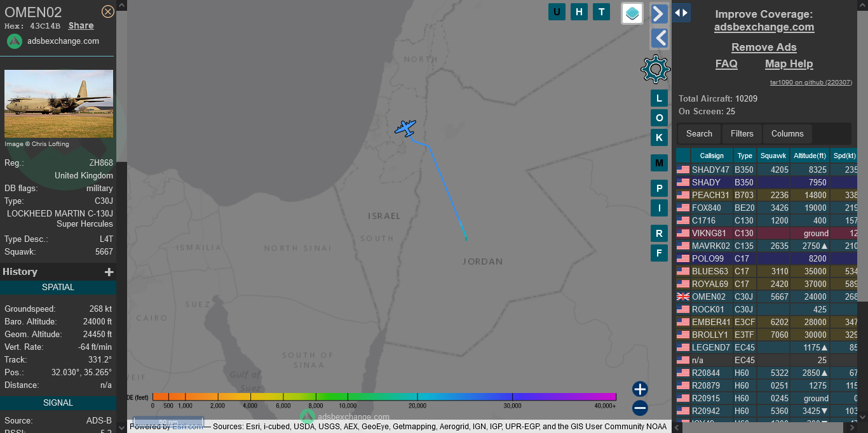Toggle the I map option button
The width and height of the screenshot is (868, 433).
coord(659,208)
